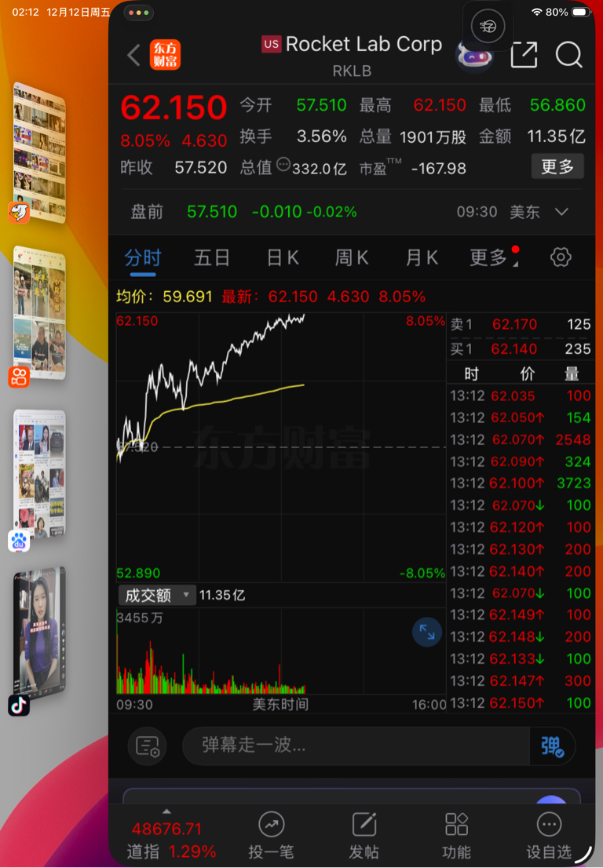The width and height of the screenshot is (603, 868).
Task: Tap the partially visible banner card
Action: [x=352, y=796]
